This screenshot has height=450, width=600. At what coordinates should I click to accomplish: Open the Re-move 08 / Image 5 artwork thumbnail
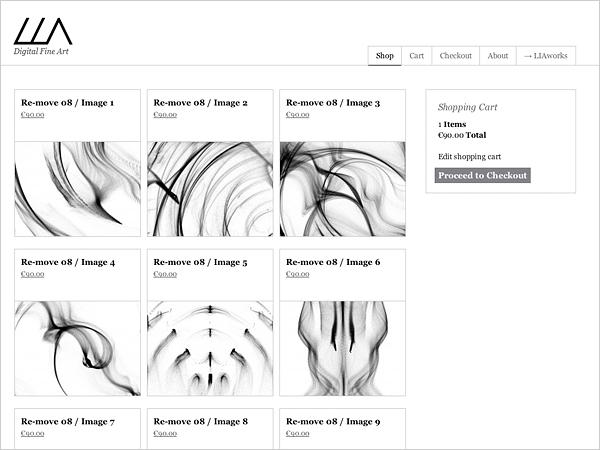tap(210, 348)
